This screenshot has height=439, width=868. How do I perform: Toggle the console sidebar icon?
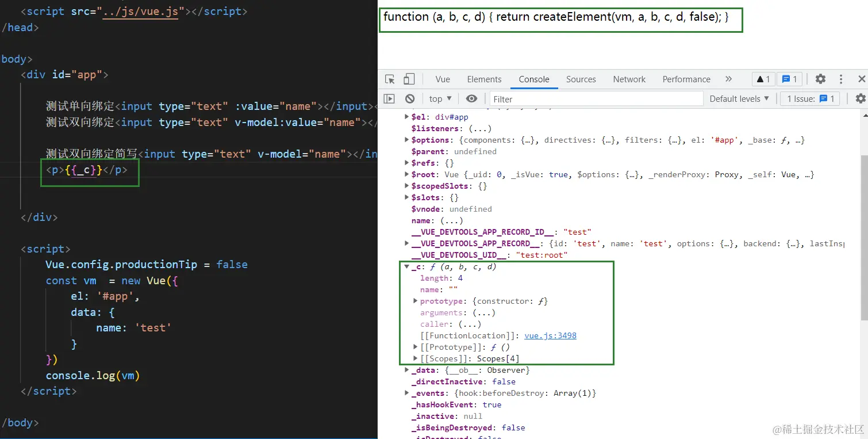[389, 99]
